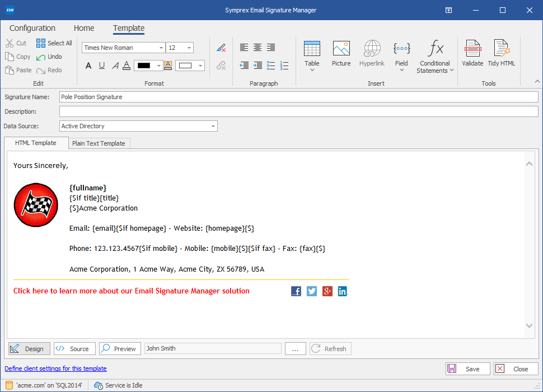Save the signature template
This screenshot has height=392, width=543.
(x=467, y=369)
